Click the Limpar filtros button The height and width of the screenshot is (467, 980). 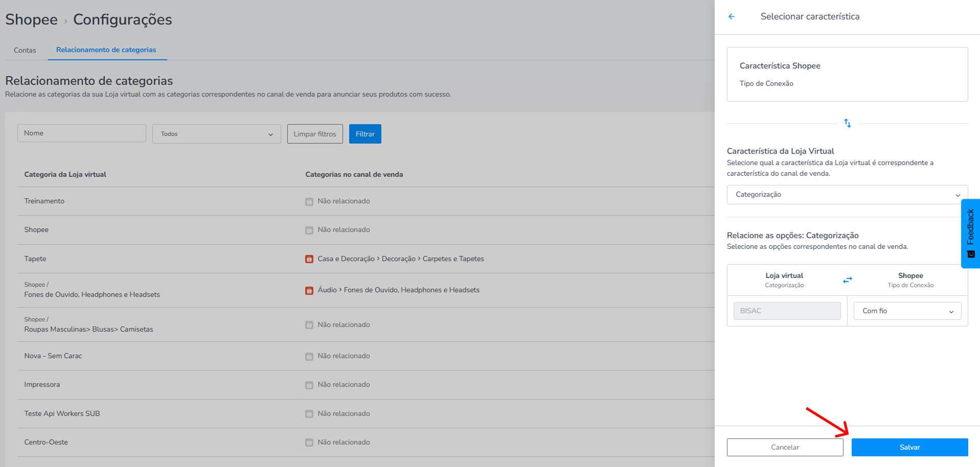315,134
